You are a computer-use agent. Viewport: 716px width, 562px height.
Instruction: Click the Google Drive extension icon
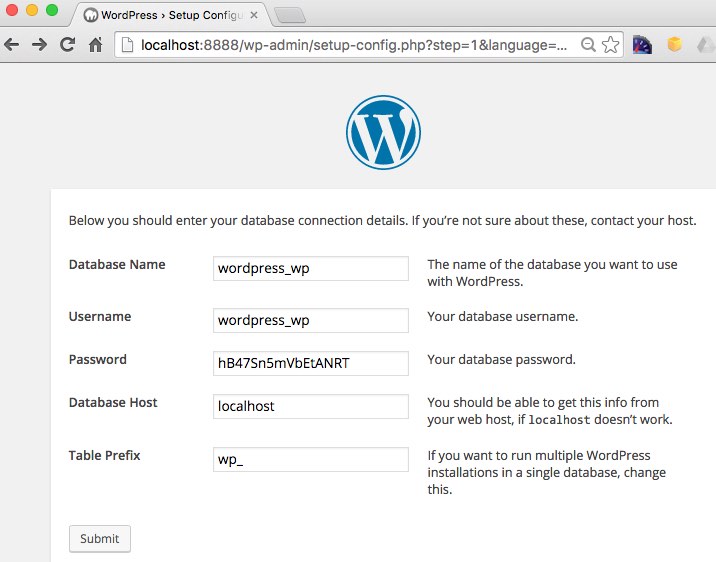[705, 44]
